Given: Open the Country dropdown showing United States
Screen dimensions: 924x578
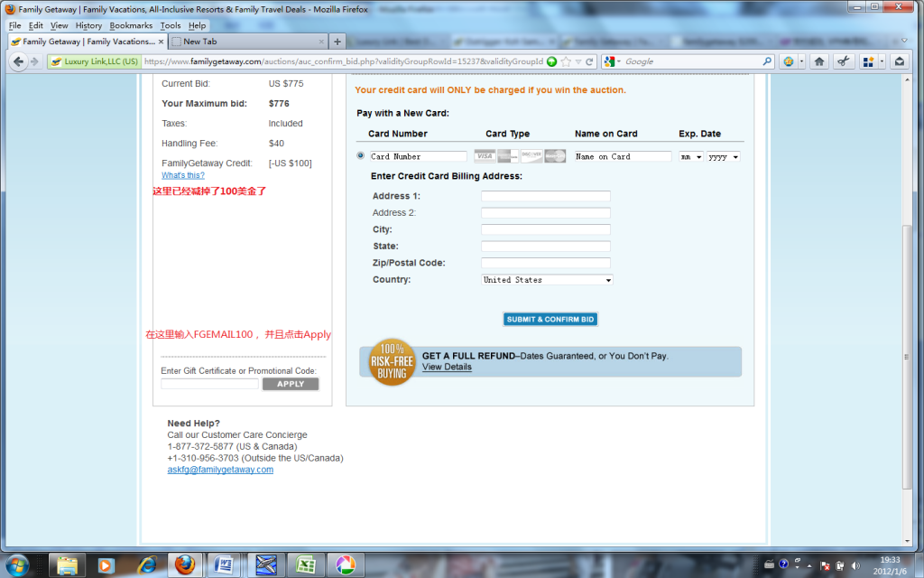Looking at the screenshot, I should tap(547, 280).
